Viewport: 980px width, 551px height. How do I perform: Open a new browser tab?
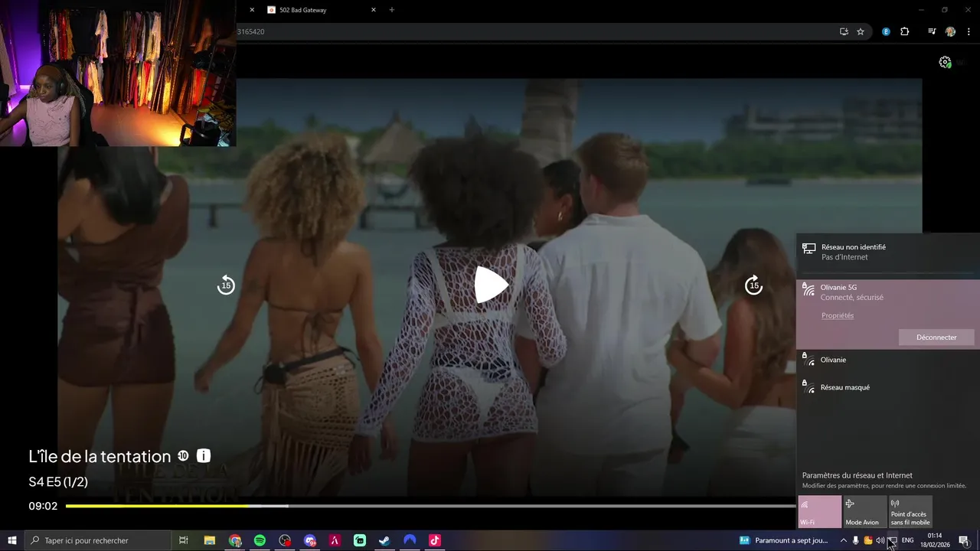click(392, 10)
